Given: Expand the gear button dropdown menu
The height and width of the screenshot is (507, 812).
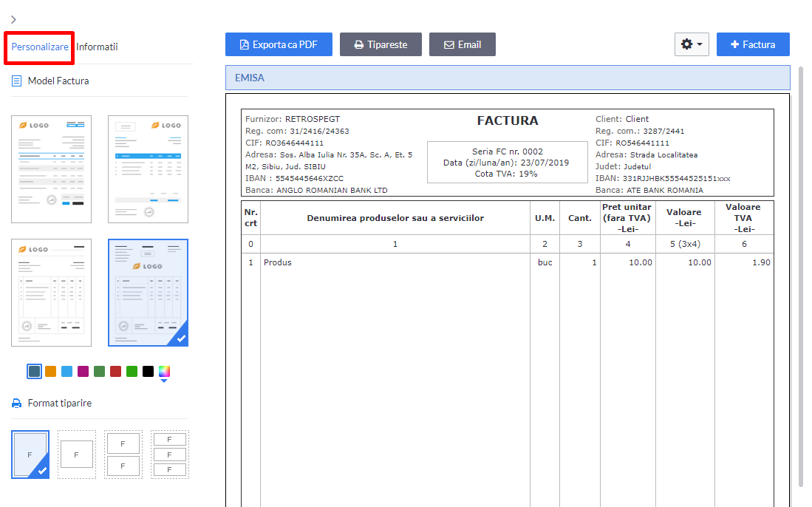Looking at the screenshot, I should [700, 44].
